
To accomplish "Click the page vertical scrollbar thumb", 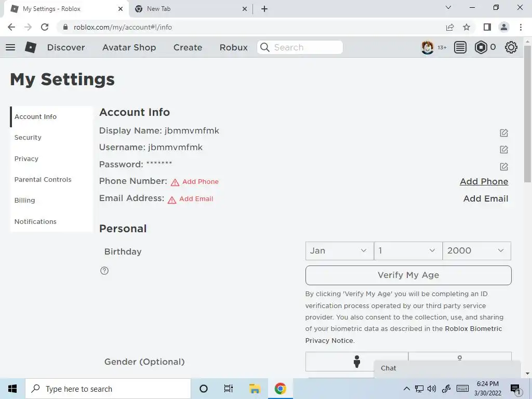I will click(527, 114).
